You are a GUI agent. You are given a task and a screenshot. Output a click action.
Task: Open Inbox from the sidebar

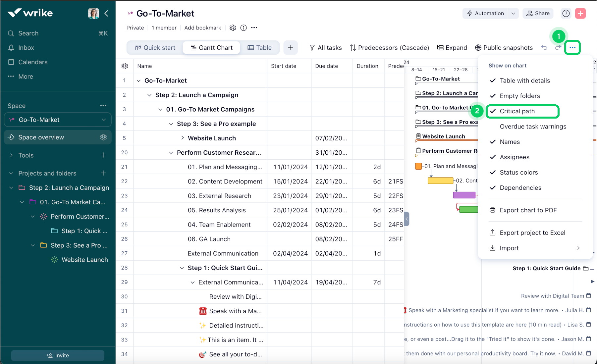pos(26,48)
